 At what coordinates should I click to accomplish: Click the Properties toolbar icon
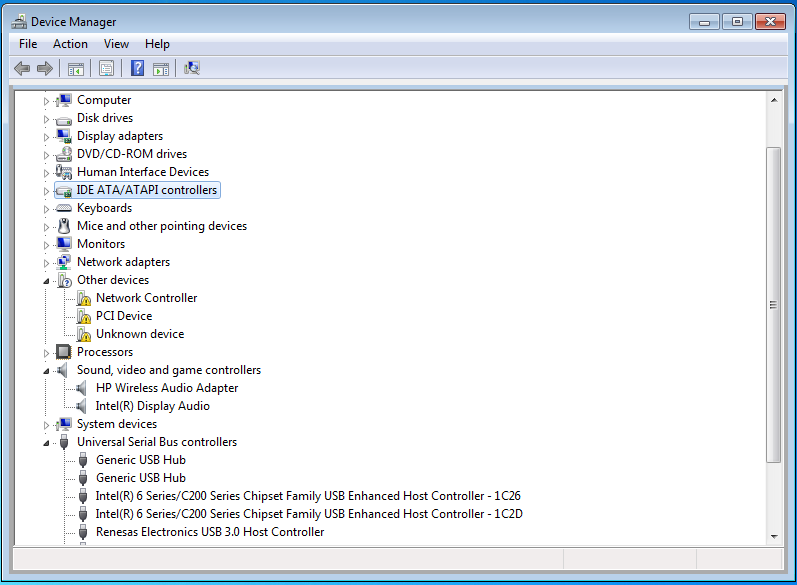coord(106,68)
